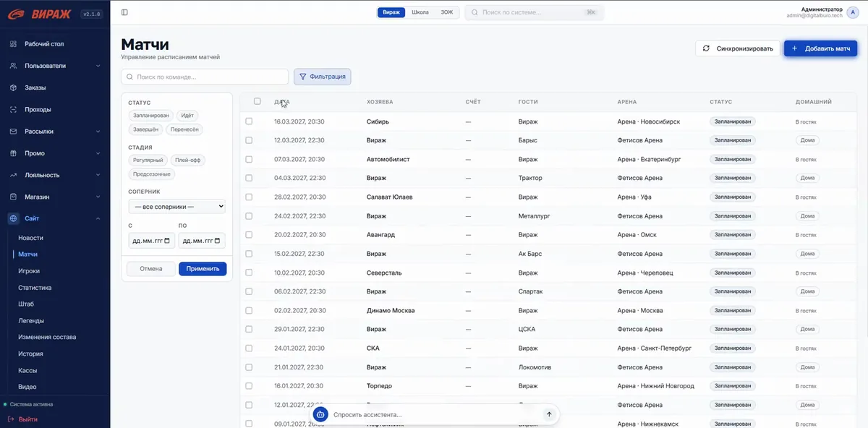Image resolution: width=868 pixels, height=428 pixels.
Task: Click the Рассылки mail icon
Action: tap(13, 132)
